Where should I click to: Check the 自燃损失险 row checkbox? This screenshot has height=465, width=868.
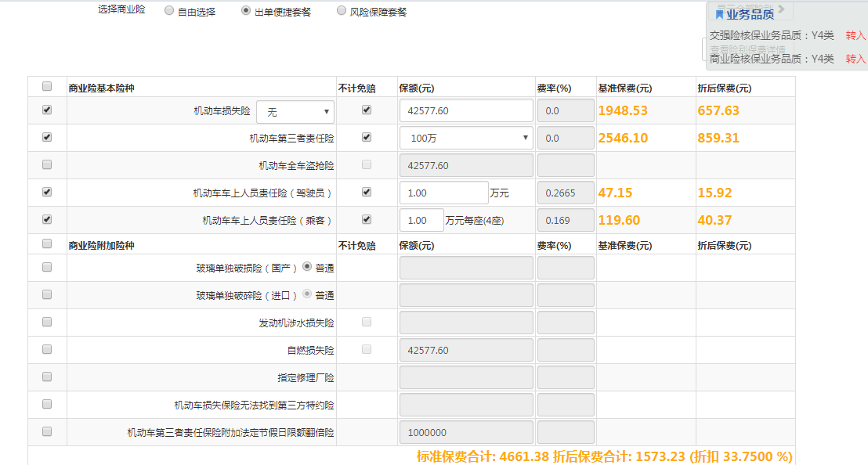[47, 349]
